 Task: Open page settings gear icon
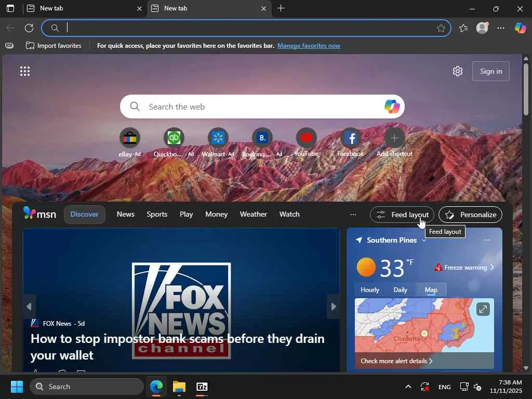[458, 71]
